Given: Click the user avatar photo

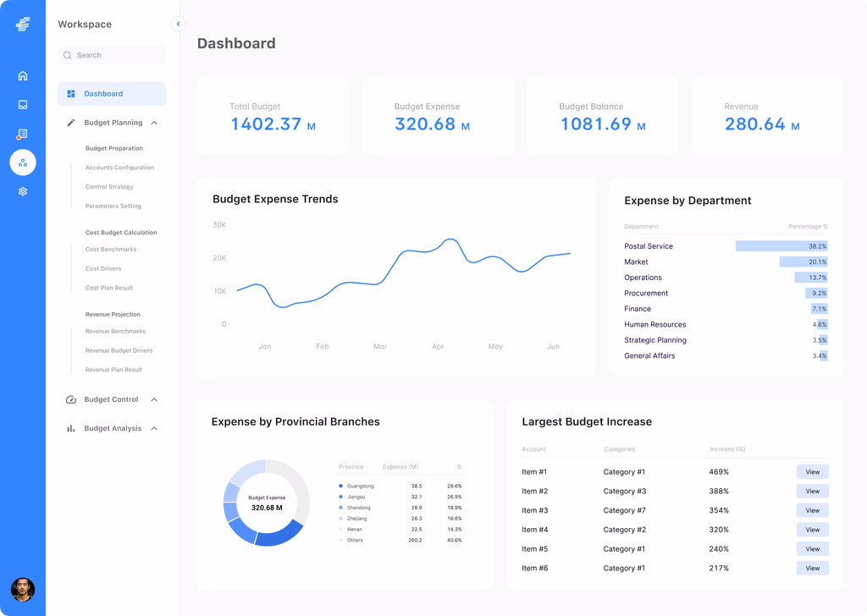Looking at the screenshot, I should 23,590.
